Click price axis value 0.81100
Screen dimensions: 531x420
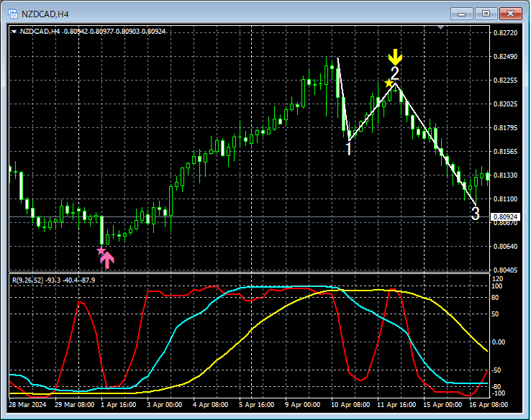click(505, 198)
